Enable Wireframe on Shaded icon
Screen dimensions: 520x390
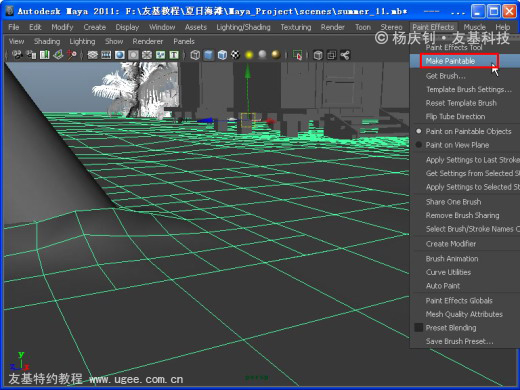pyautogui.click(x=222, y=55)
